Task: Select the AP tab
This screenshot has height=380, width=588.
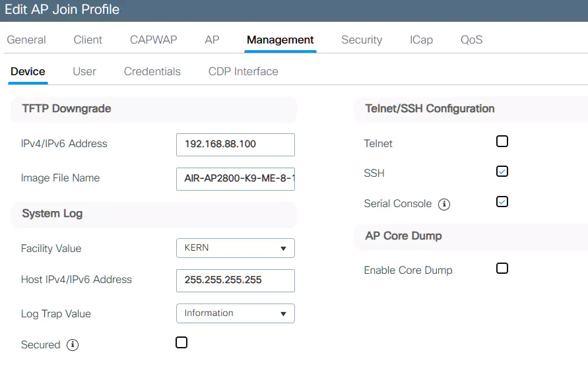Action: coord(212,40)
